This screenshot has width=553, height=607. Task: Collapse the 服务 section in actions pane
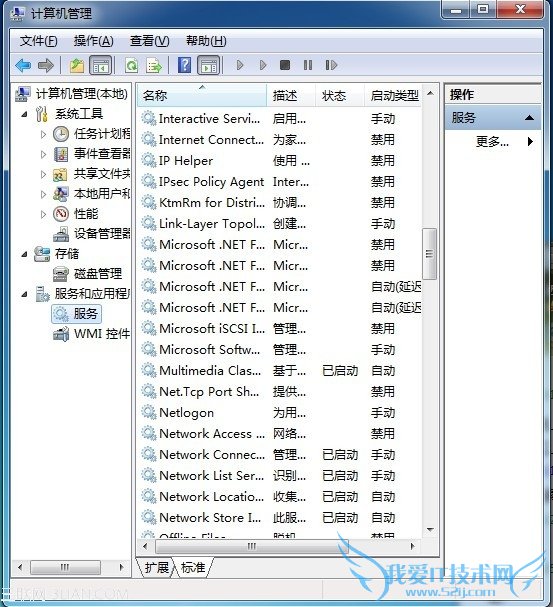[529, 118]
